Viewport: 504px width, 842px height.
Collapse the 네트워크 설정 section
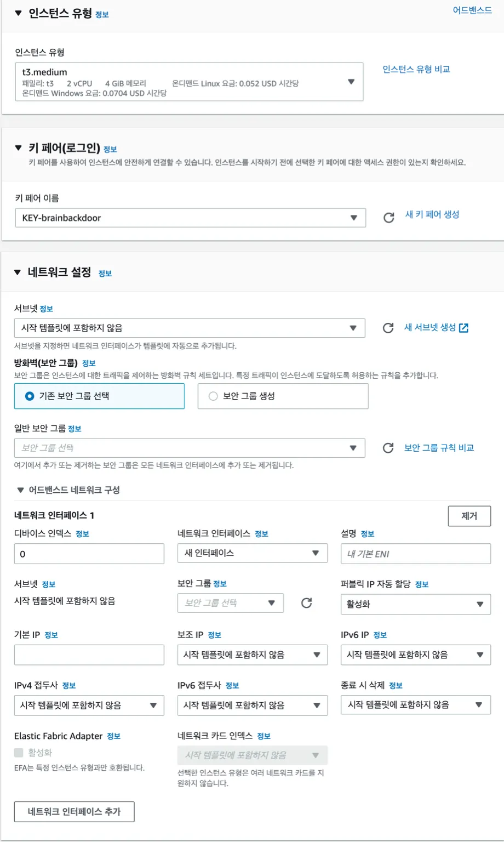[18, 272]
